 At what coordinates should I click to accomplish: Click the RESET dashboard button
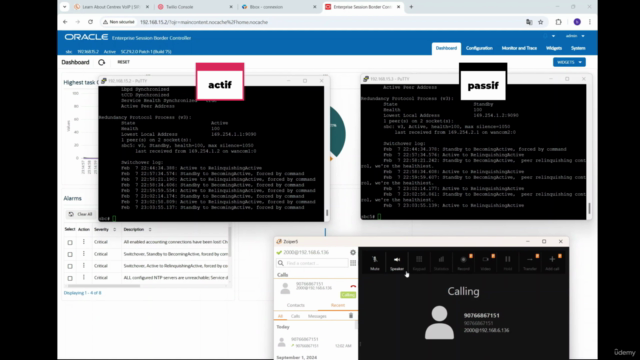coord(123,62)
